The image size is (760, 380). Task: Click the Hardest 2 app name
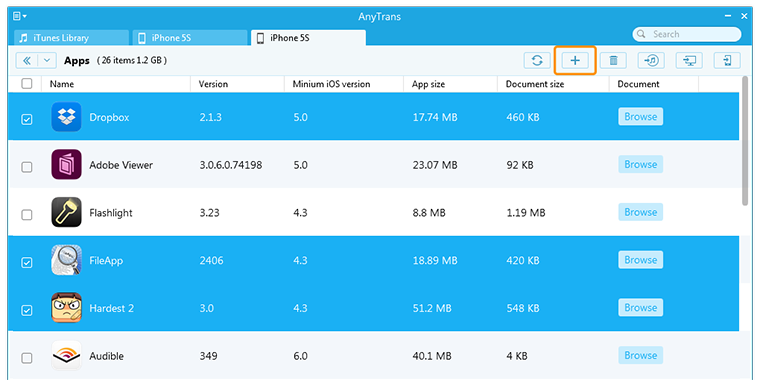tap(111, 308)
